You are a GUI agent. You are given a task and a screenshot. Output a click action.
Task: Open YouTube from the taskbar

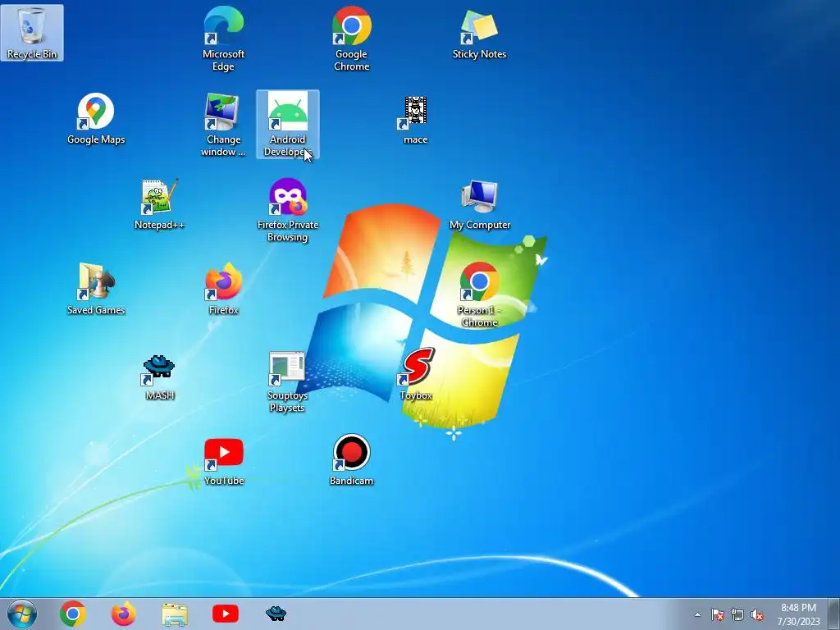coord(226,614)
